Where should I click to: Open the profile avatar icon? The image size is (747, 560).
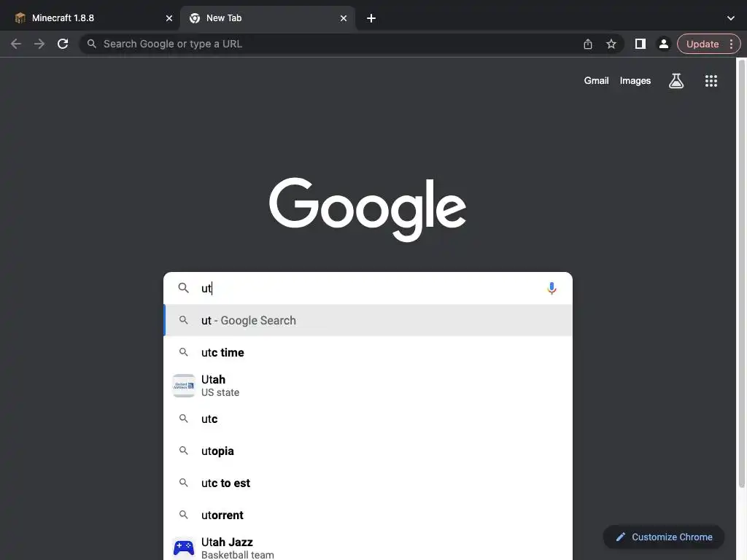(x=664, y=44)
